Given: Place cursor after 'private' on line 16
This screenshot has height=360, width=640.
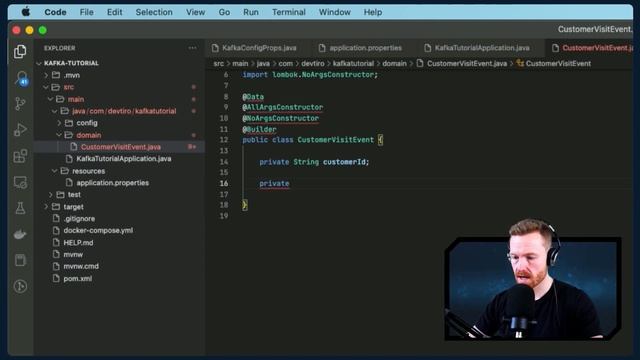Looking at the screenshot, I should pos(290,184).
